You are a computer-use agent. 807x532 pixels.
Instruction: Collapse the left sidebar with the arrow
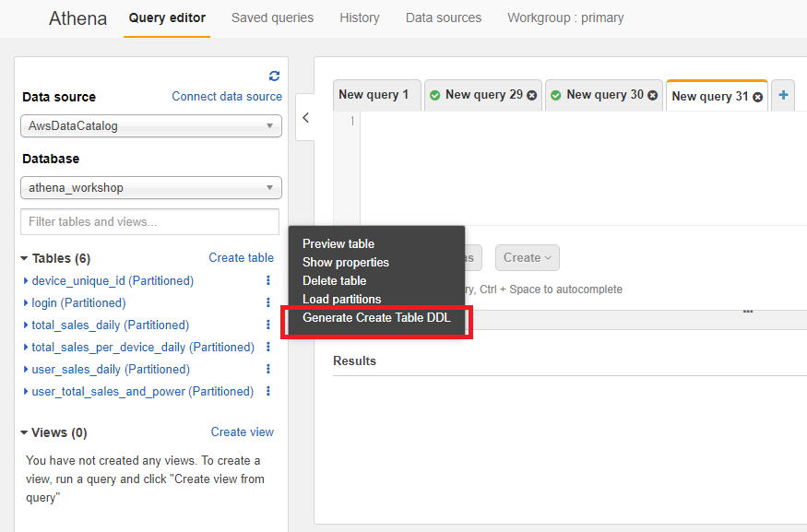point(305,118)
